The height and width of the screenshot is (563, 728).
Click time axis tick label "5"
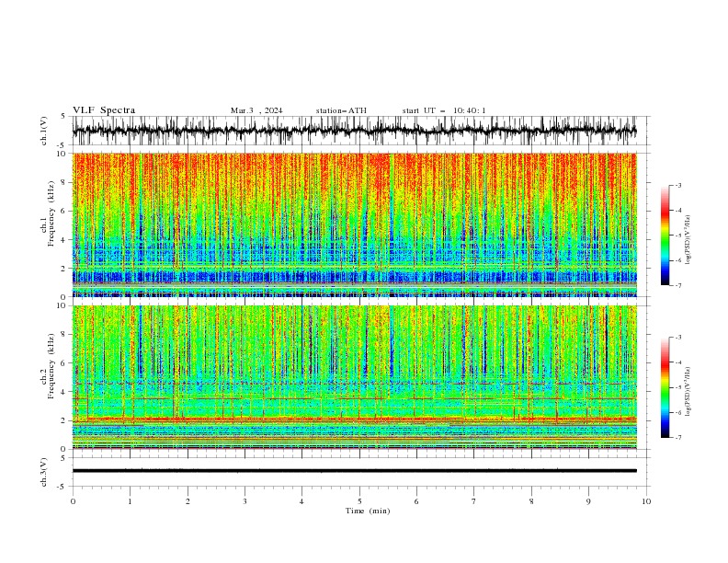359,501
